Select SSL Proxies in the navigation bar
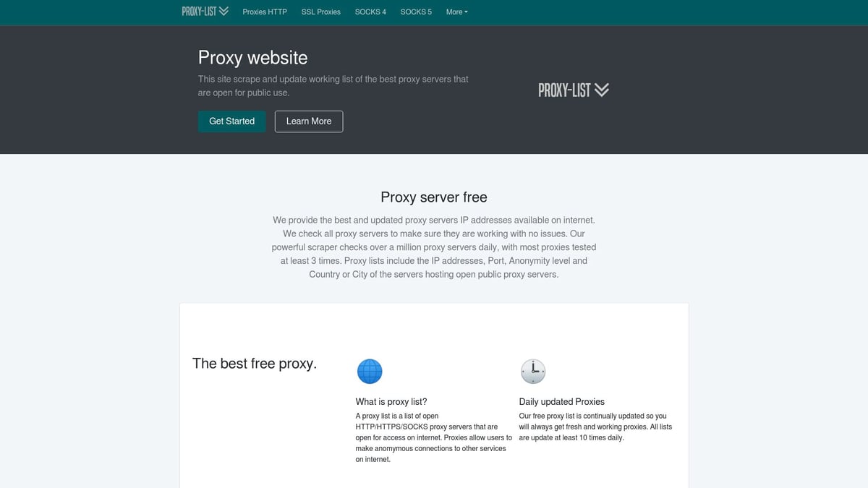Screen dimensions: 868x488 click(x=320, y=12)
